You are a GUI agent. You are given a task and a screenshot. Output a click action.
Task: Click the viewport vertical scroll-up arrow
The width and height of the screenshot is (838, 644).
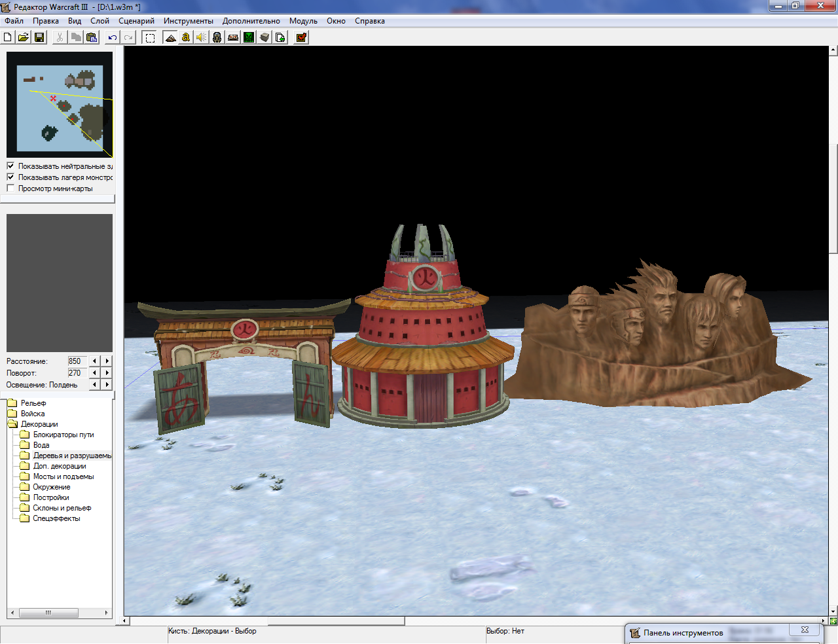[x=833, y=50]
